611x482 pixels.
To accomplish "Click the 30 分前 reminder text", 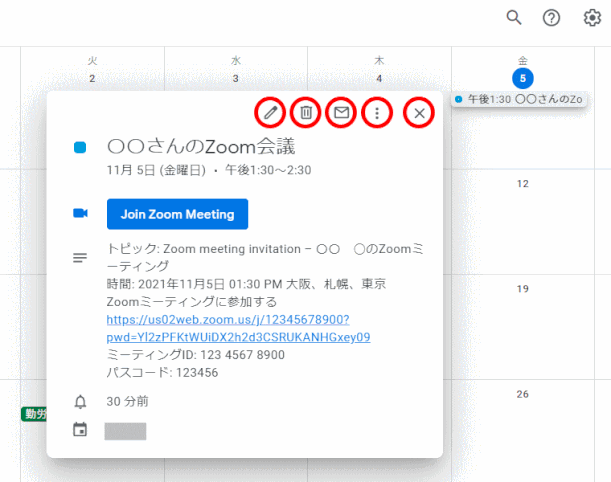I will coord(127,401).
